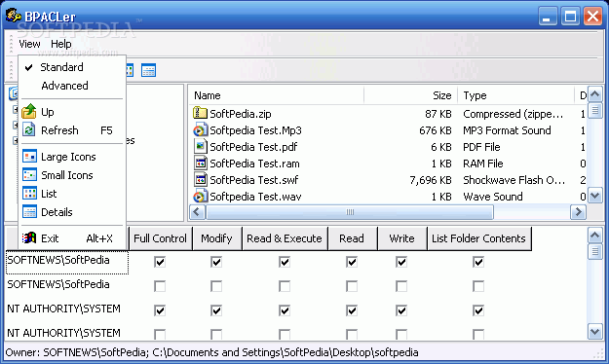Screen dimensions: 609x364
Task: Choose the Details menu entry
Action: tap(72, 212)
